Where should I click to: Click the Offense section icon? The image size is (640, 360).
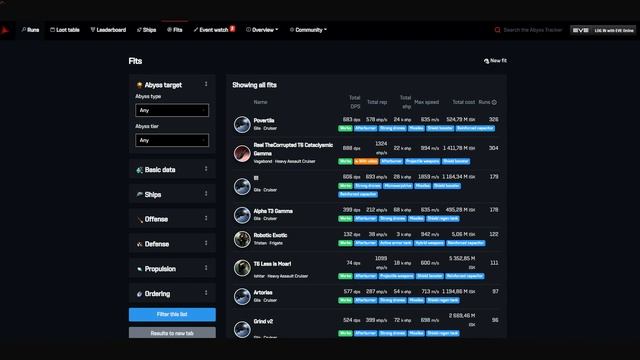coord(140,220)
